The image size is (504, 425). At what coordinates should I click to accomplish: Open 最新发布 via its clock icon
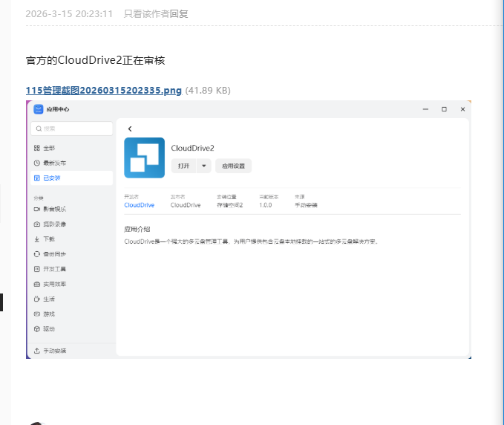(x=37, y=163)
